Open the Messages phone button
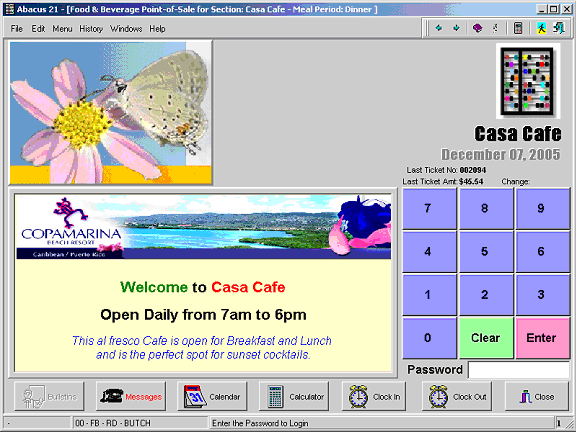The width and height of the screenshot is (576, 432). click(131, 396)
